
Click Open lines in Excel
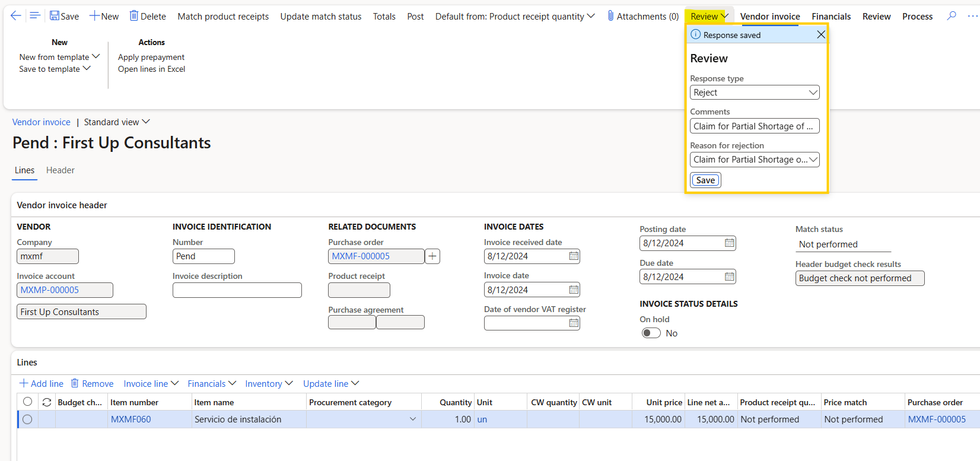(151, 69)
